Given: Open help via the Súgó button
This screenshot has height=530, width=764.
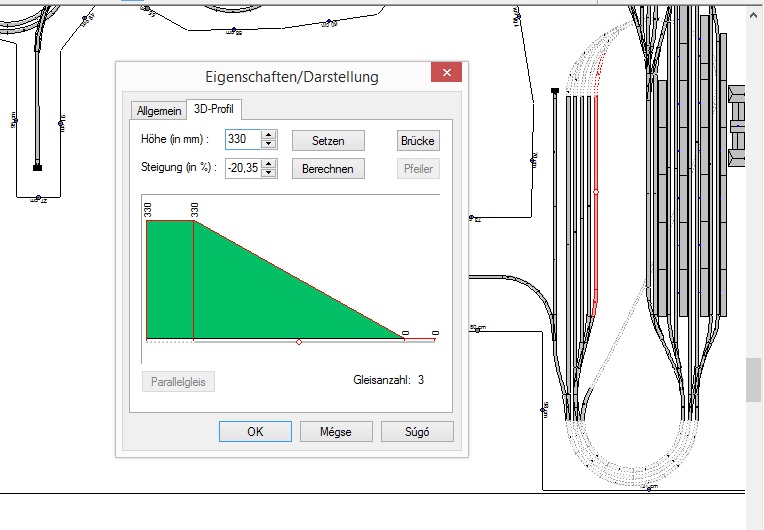Looking at the screenshot, I should click(x=417, y=432).
